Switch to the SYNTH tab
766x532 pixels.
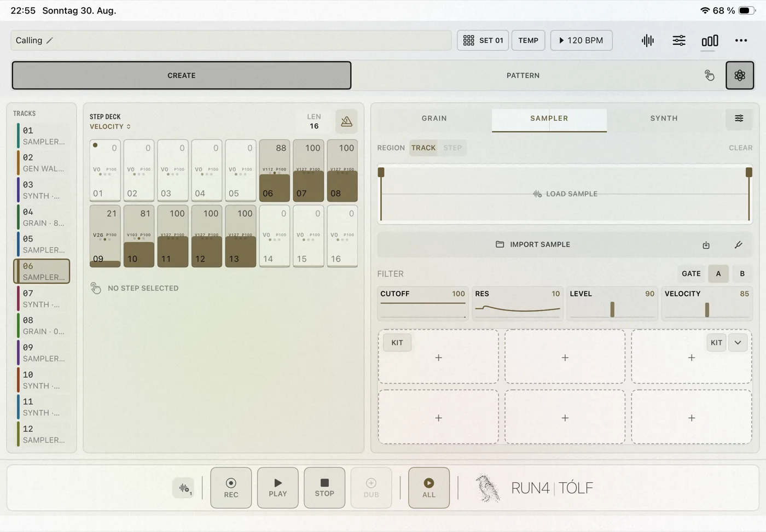pyautogui.click(x=664, y=119)
